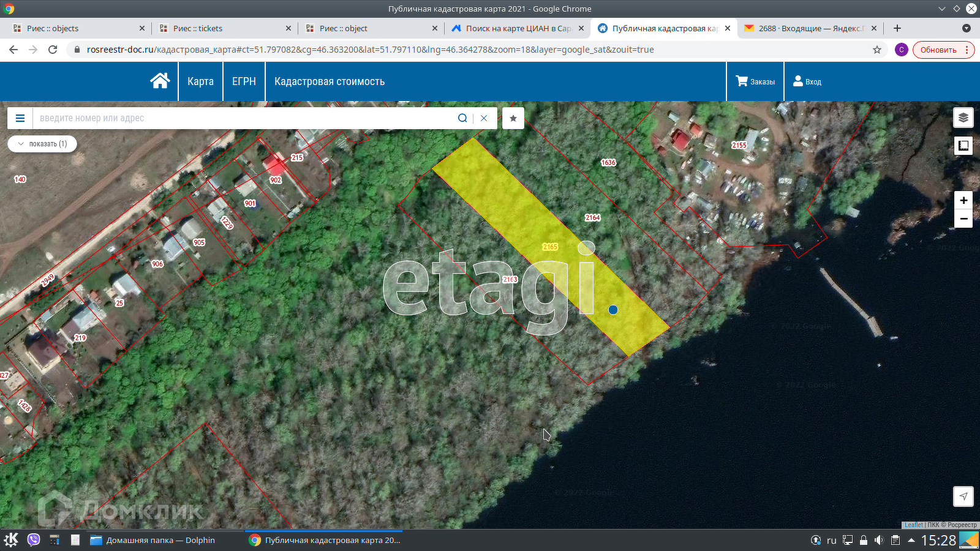Viewport: 980px width, 551px height.
Task: Select parcel label 2164 on the map
Action: click(x=592, y=217)
